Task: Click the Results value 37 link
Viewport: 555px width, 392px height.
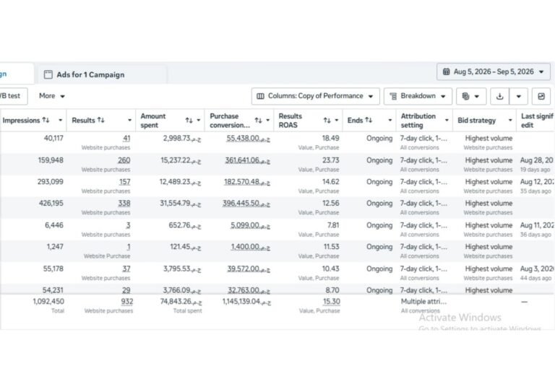Action: pos(126,269)
